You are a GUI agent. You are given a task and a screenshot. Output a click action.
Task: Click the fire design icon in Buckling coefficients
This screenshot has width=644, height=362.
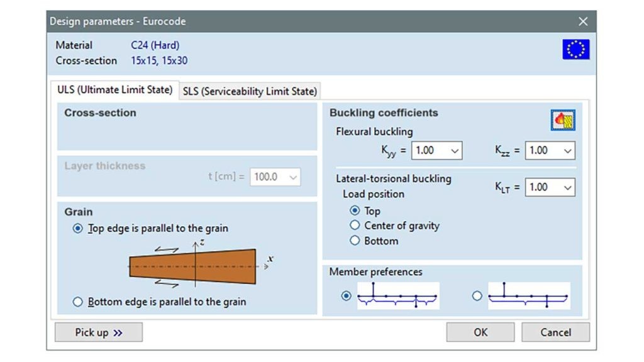coord(563,120)
